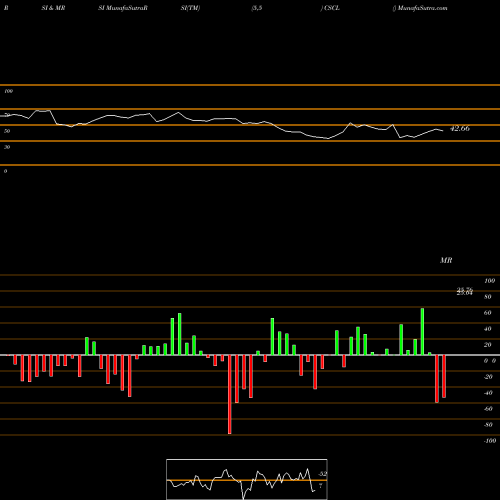500x500 pixels.
Task: Click the SI(TM) header label
Action: 190,8
